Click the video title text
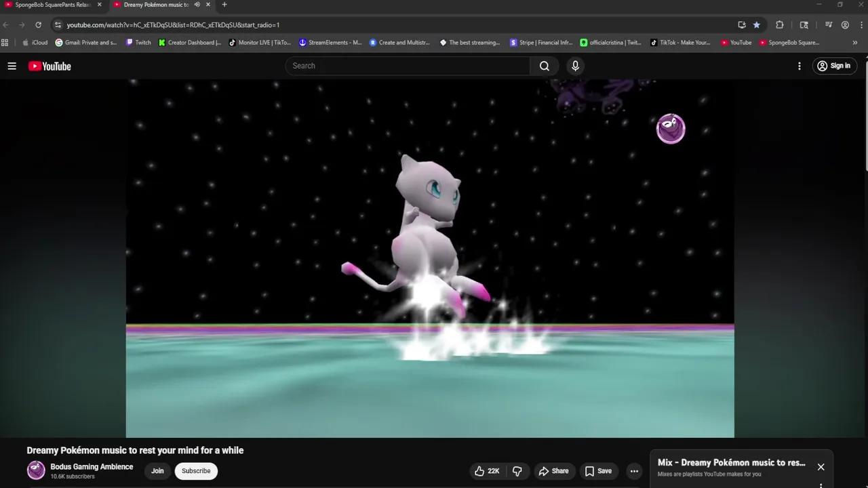This screenshot has height=488, width=868. pyautogui.click(x=135, y=450)
